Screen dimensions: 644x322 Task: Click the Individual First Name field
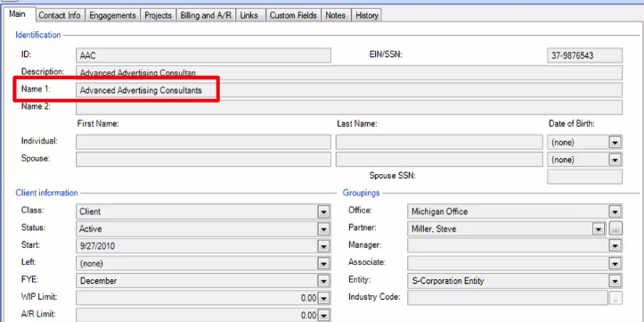(x=203, y=143)
